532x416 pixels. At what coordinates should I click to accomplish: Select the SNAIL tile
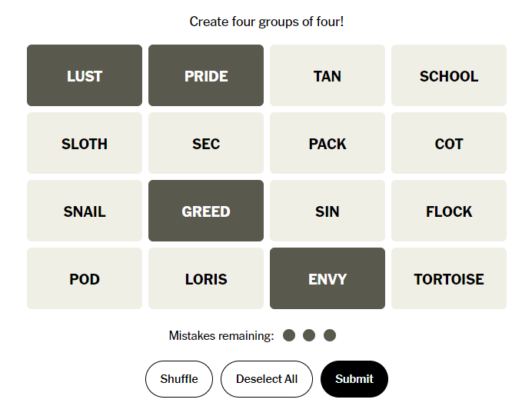[85, 211]
